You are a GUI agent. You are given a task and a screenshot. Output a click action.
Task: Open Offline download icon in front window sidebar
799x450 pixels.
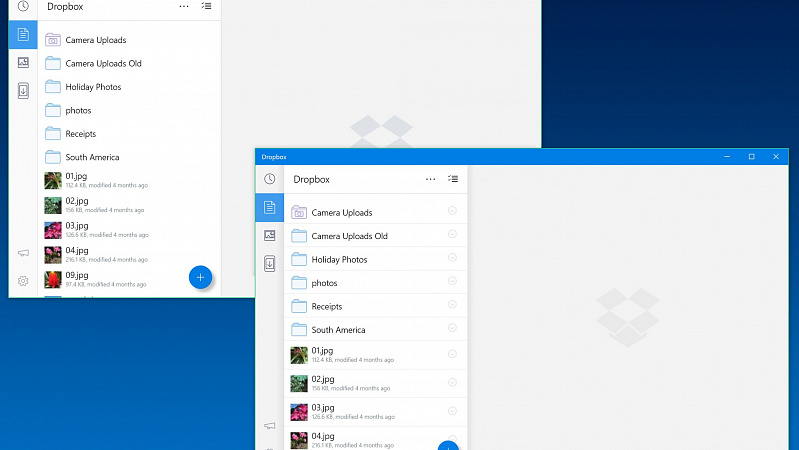270,263
